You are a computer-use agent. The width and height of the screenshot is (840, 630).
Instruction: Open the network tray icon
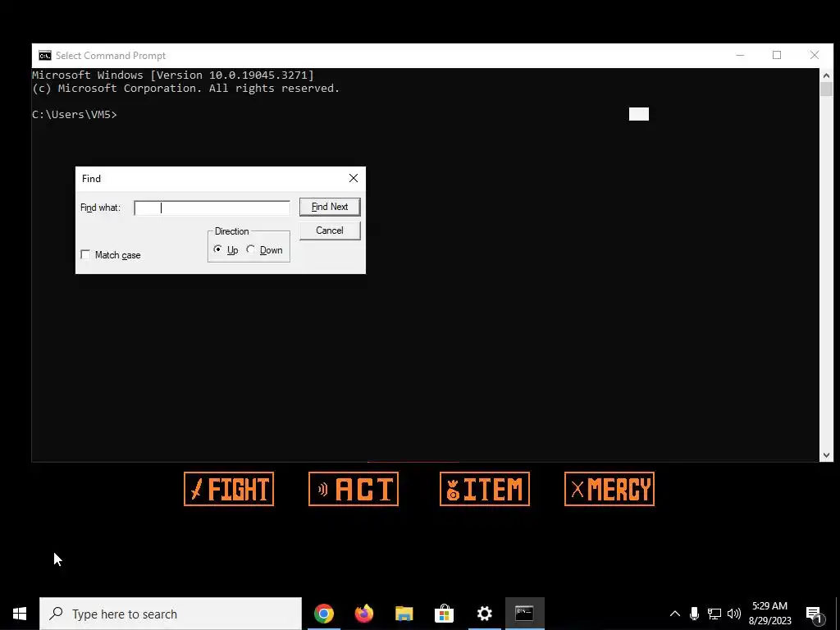point(714,614)
